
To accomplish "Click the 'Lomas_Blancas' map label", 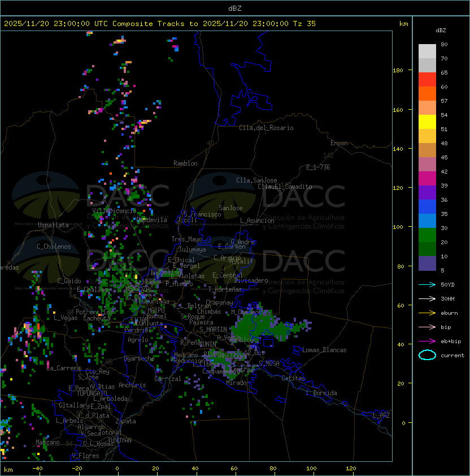I will [x=324, y=350].
